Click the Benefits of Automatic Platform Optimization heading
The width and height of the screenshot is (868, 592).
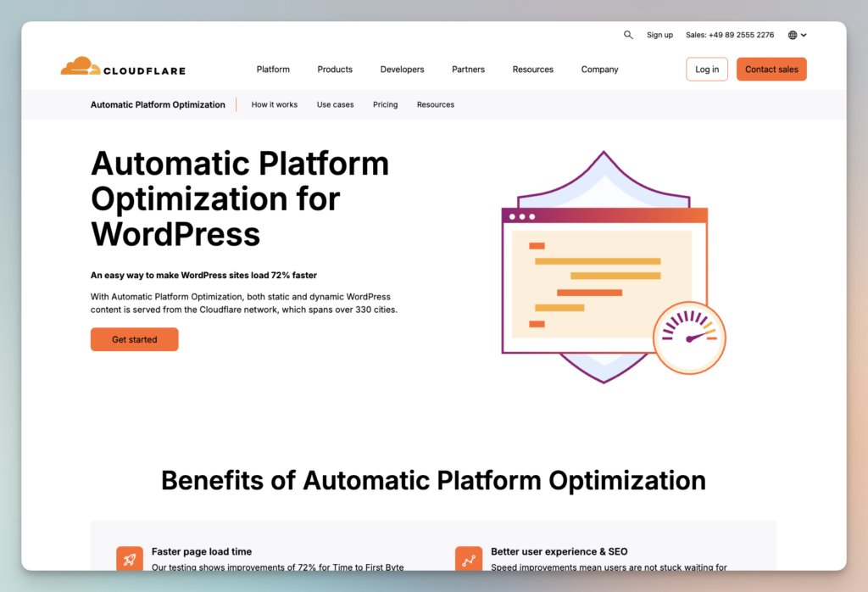(433, 481)
